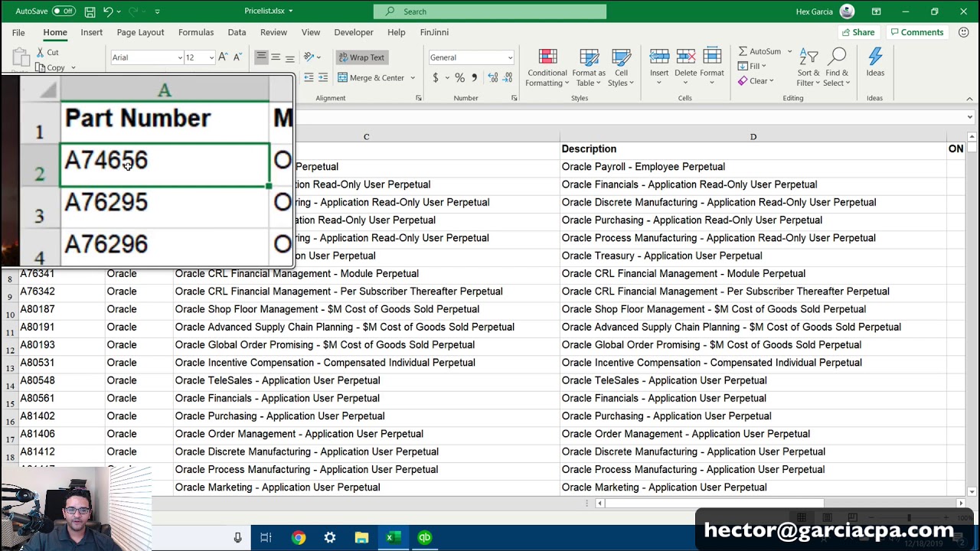980x551 pixels.
Task: Apply Accounting dollar number format
Action: pos(436,77)
